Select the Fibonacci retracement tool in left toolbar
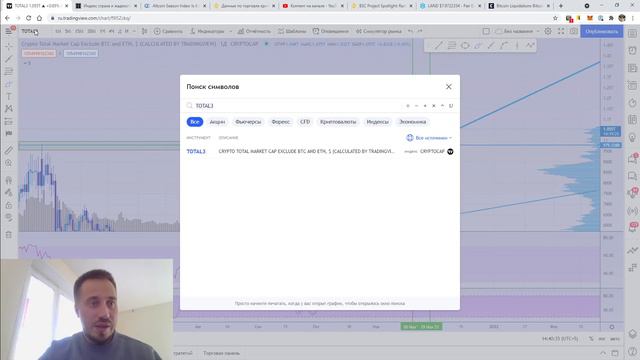 (x=9, y=71)
